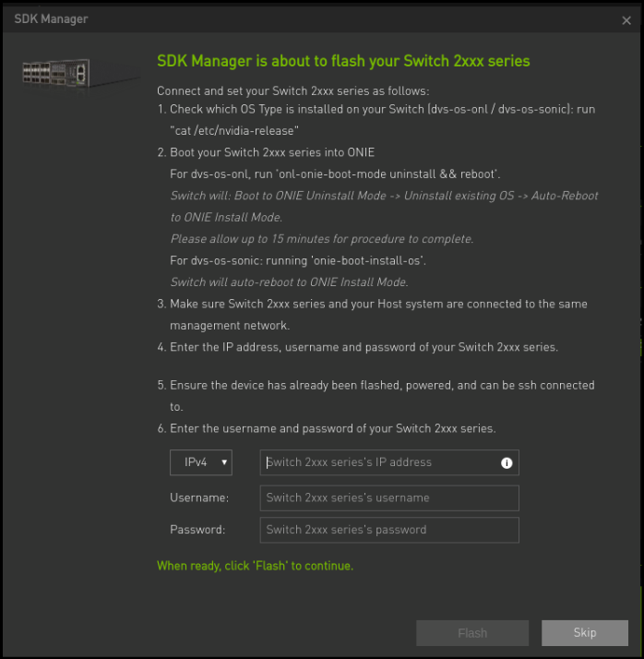Click the 'onl-onie-boot-mode uninstall && reboot' line
This screenshot has height=659, width=644.
click(335, 174)
